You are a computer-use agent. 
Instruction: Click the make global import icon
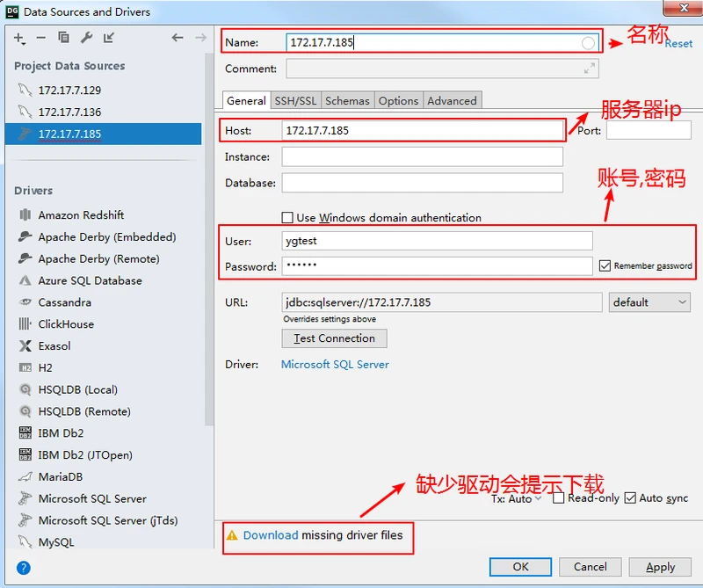(x=108, y=38)
